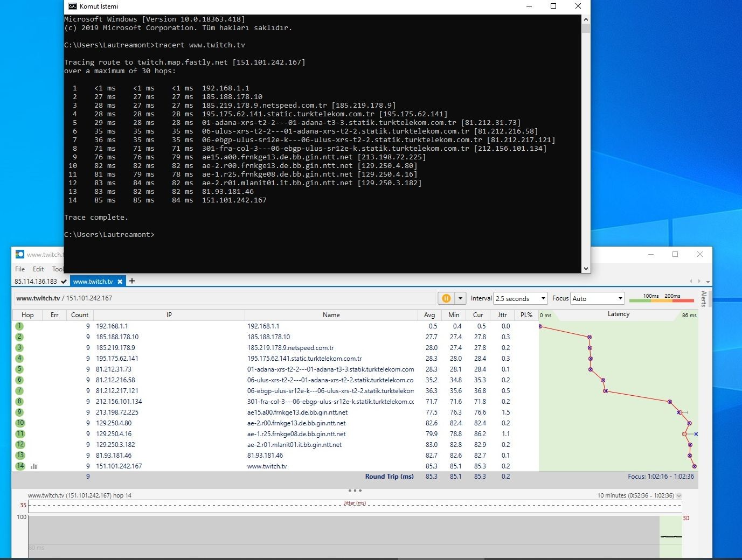Screen dimensions: 742x560
Task: Click the name ae-2.r01.mlanit01.it.bb.gin.ntt.net
Action: pos(294,445)
